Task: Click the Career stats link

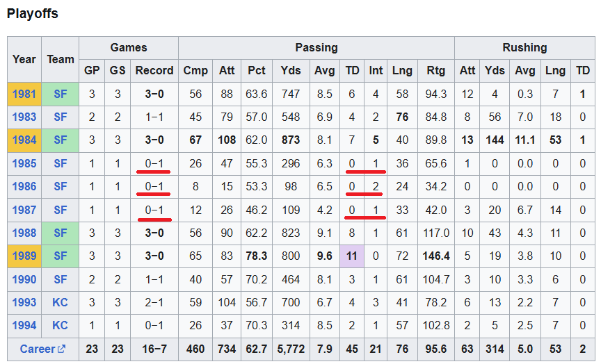Action: pos(38,349)
